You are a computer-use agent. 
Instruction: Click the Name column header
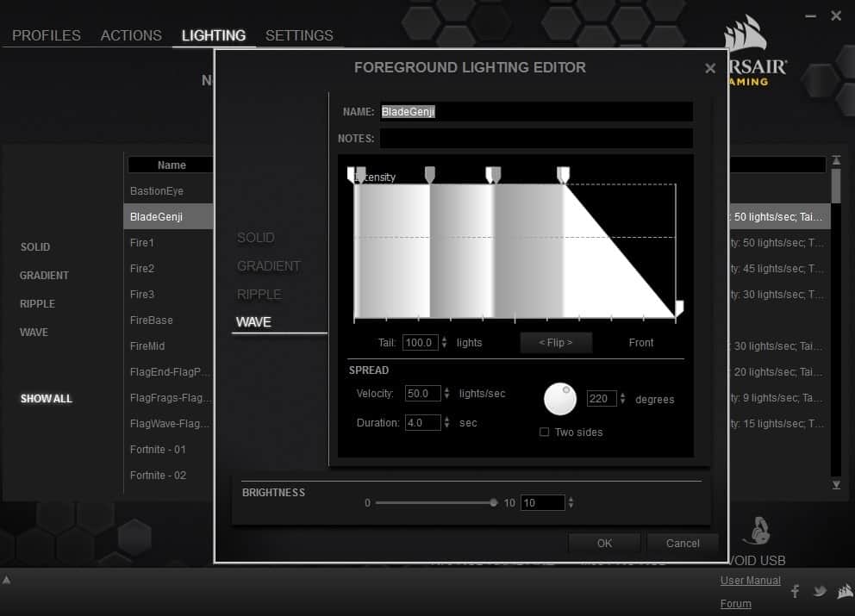click(172, 165)
